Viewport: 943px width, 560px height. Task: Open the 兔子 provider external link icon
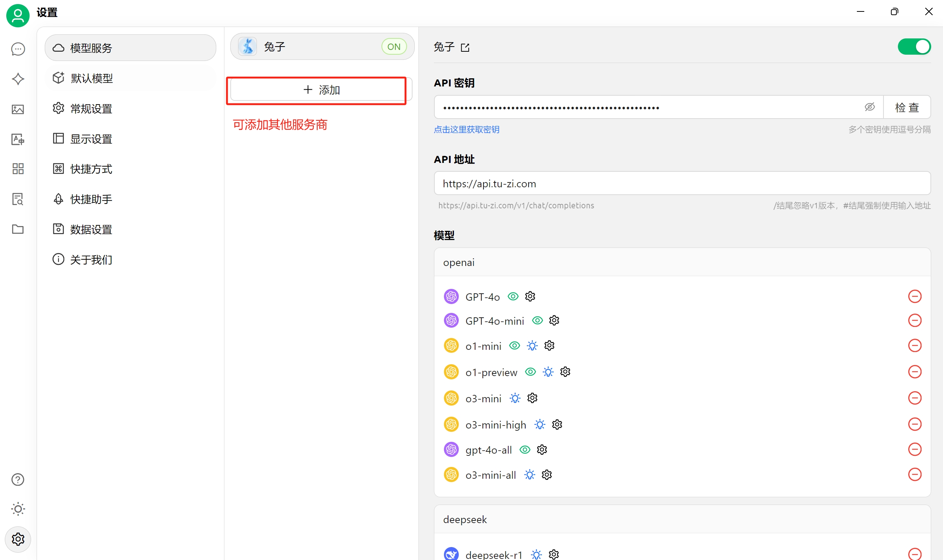[x=465, y=48]
